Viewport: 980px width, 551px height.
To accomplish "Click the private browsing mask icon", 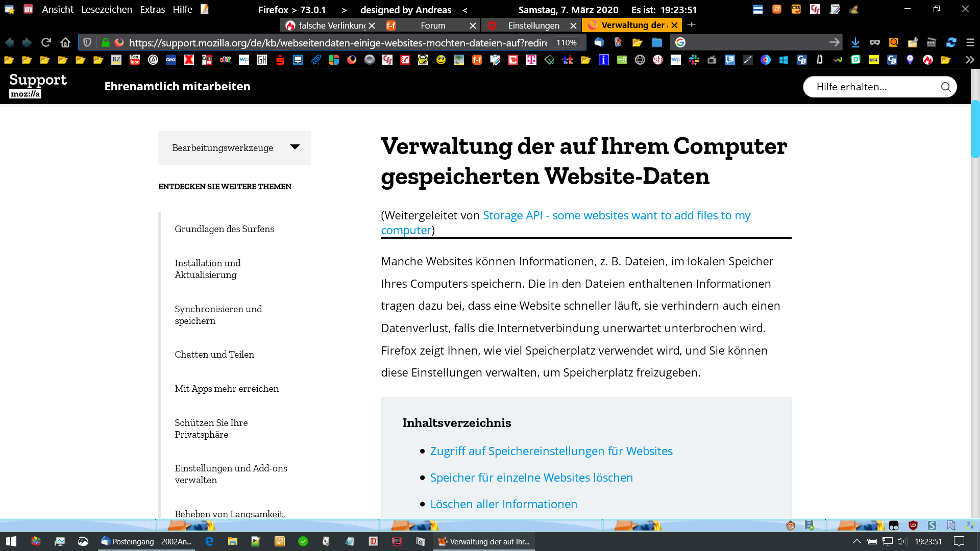I will pyautogui.click(x=875, y=42).
